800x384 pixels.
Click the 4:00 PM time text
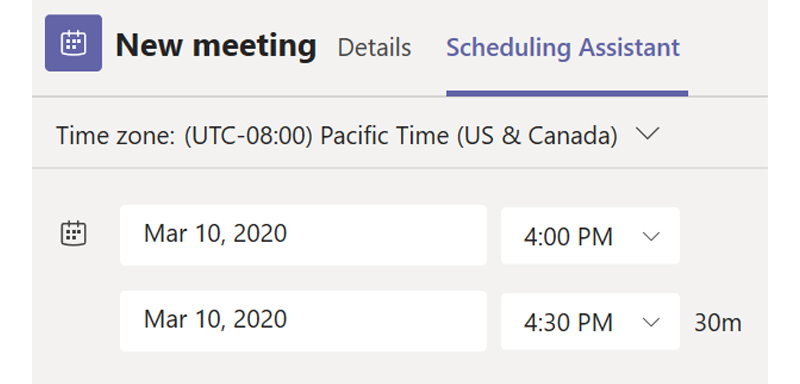coord(568,237)
